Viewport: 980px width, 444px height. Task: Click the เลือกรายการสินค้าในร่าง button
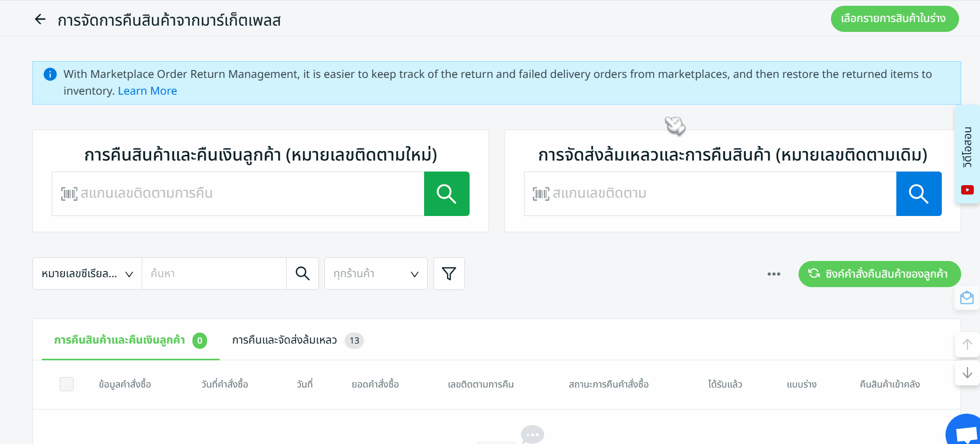[894, 19]
